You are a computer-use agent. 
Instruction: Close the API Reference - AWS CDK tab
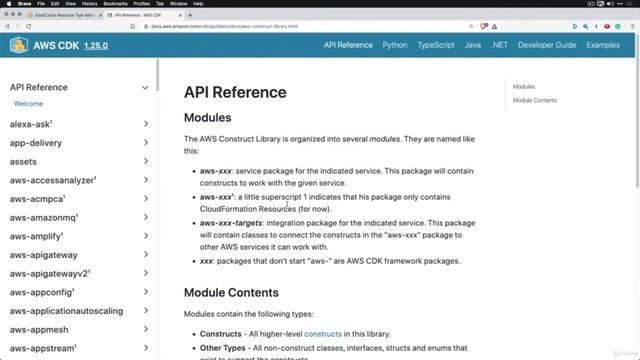tap(180, 15)
